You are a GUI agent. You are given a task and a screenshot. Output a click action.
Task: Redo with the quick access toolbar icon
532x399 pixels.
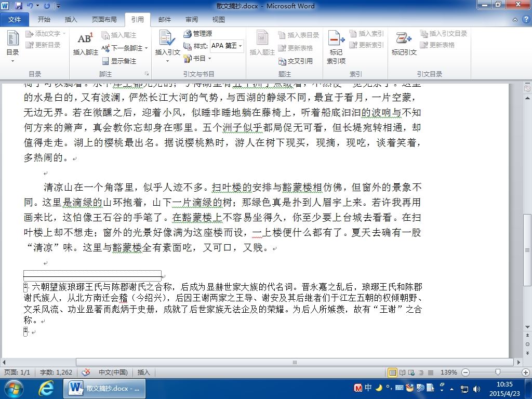tap(47, 6)
